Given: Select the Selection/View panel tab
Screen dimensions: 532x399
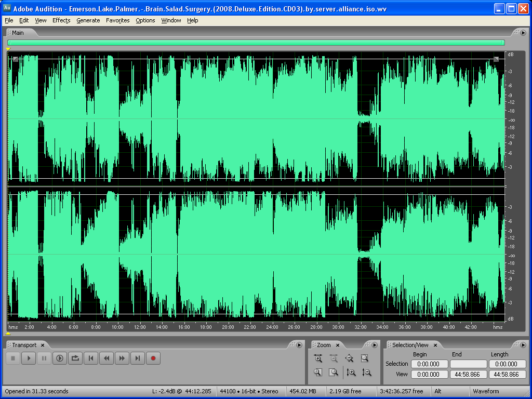Looking at the screenshot, I should tap(410, 345).
